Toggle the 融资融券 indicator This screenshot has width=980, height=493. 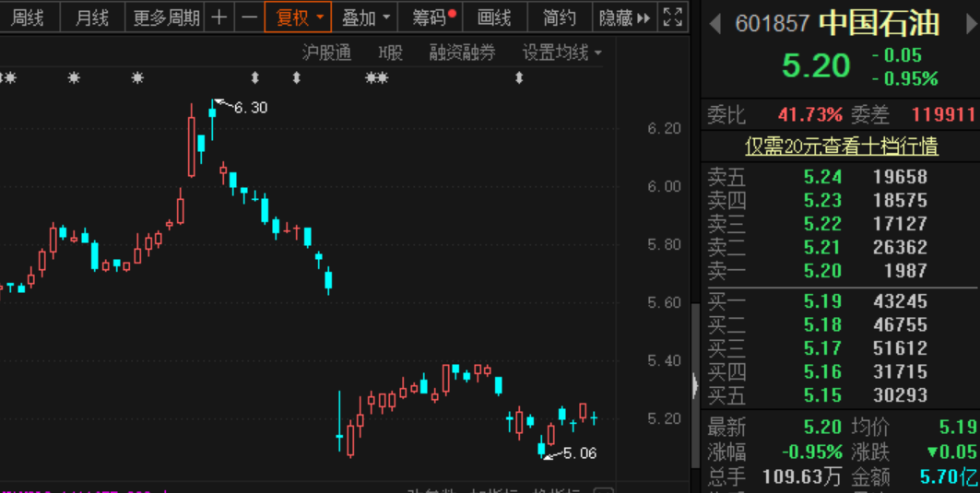pyautogui.click(x=462, y=53)
